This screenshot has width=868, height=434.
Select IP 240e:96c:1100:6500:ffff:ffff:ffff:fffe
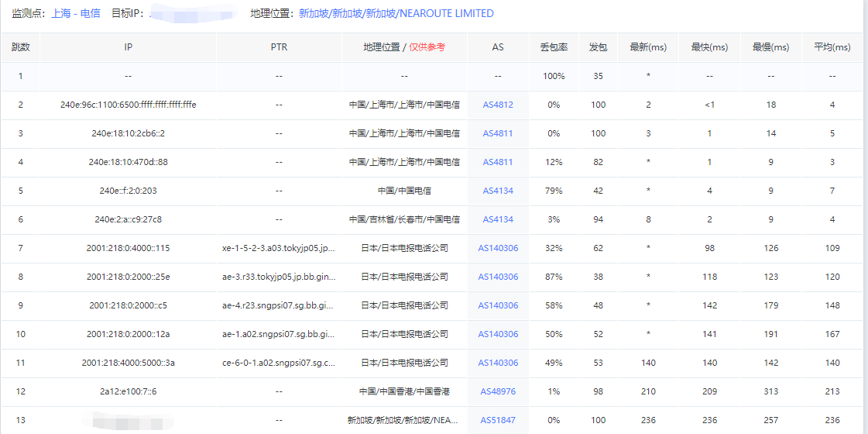[129, 105]
